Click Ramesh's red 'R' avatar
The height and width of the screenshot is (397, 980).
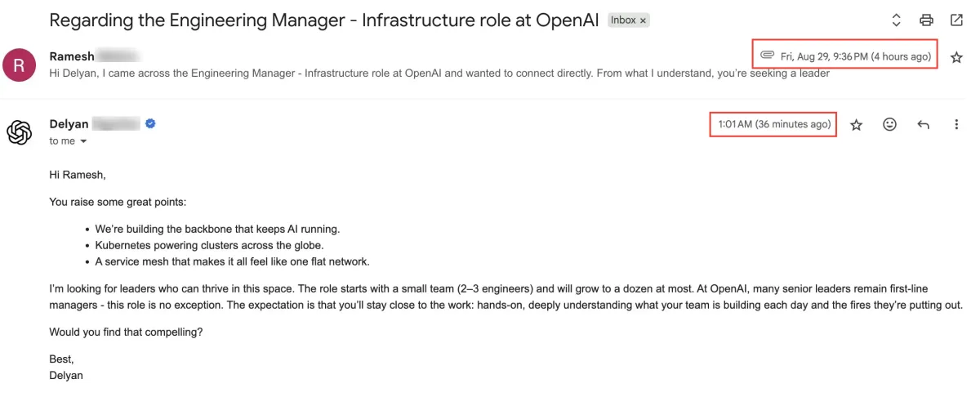click(x=20, y=65)
